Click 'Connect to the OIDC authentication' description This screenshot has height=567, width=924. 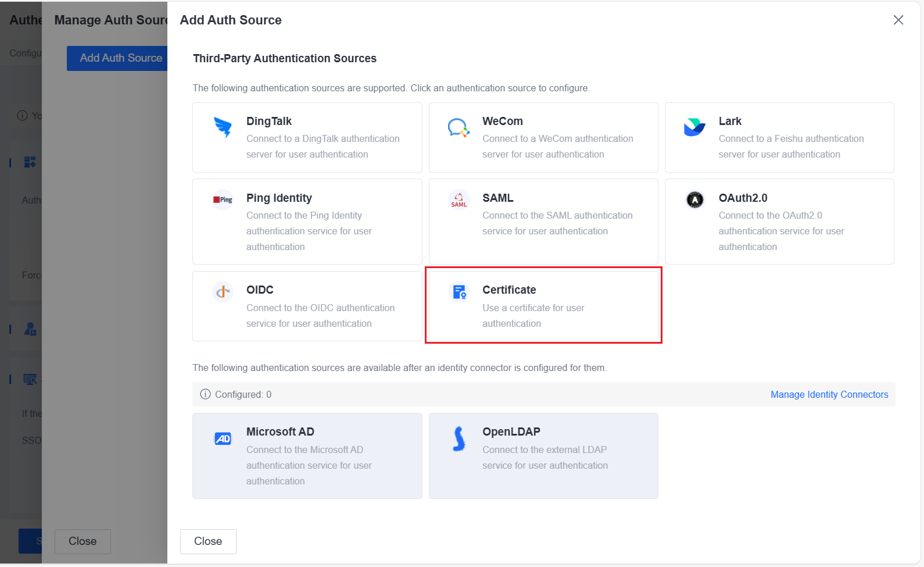(320, 308)
